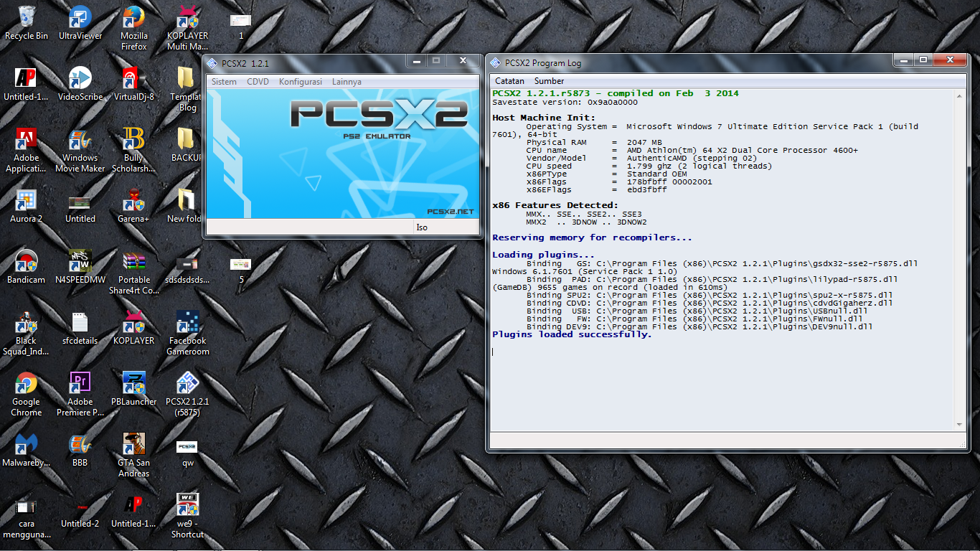Launch PBLauncher desktop icon
The width and height of the screenshot is (980, 551).
pyautogui.click(x=134, y=389)
